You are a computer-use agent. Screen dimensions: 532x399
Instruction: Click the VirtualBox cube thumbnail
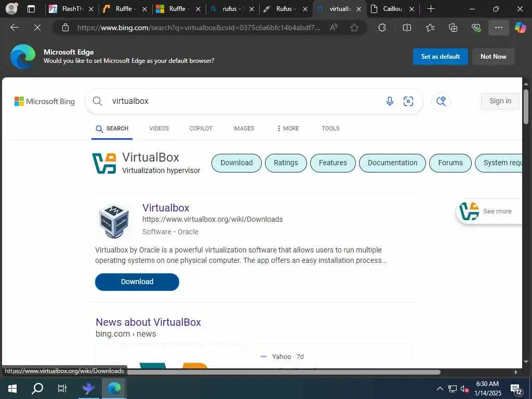[114, 221]
